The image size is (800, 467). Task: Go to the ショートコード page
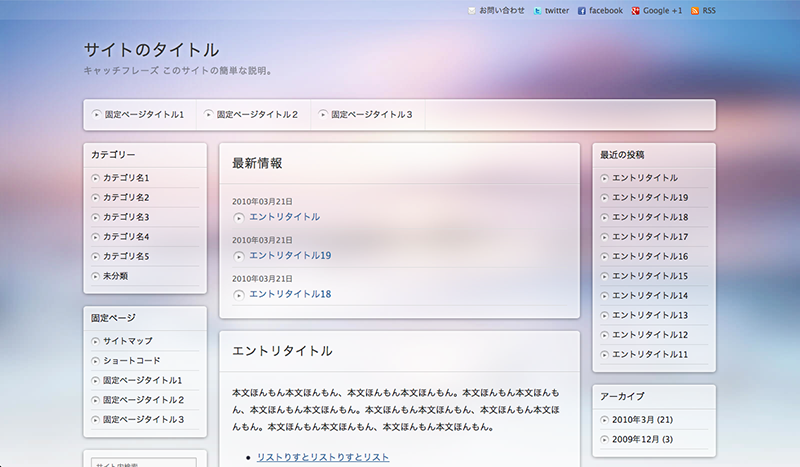pos(131,361)
